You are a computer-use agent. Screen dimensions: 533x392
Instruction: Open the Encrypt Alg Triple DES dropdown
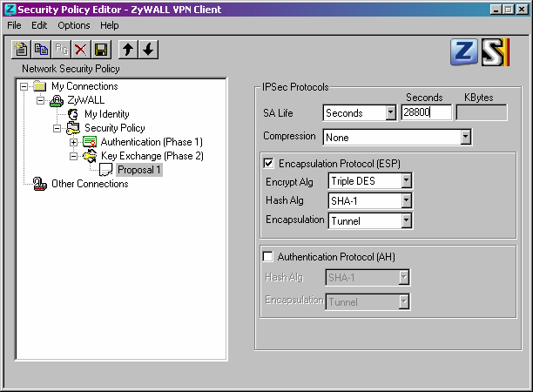coord(406,180)
